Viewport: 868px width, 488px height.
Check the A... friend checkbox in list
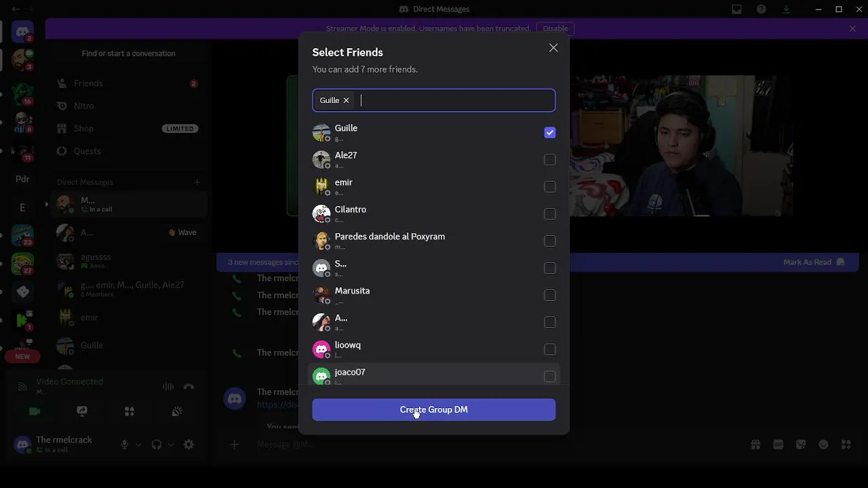coord(550,323)
